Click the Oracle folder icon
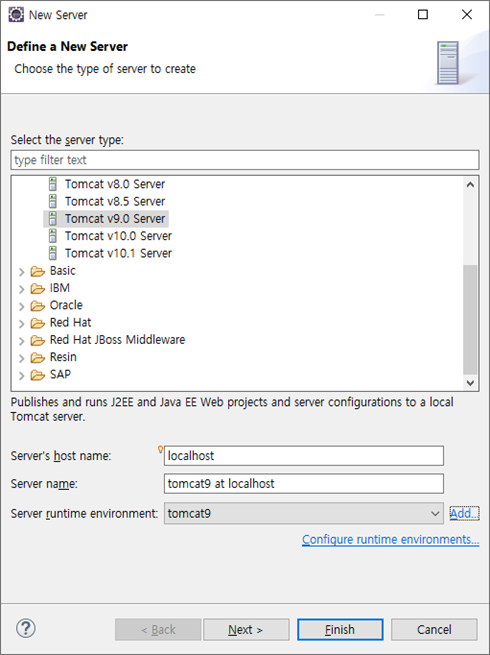 [x=38, y=306]
